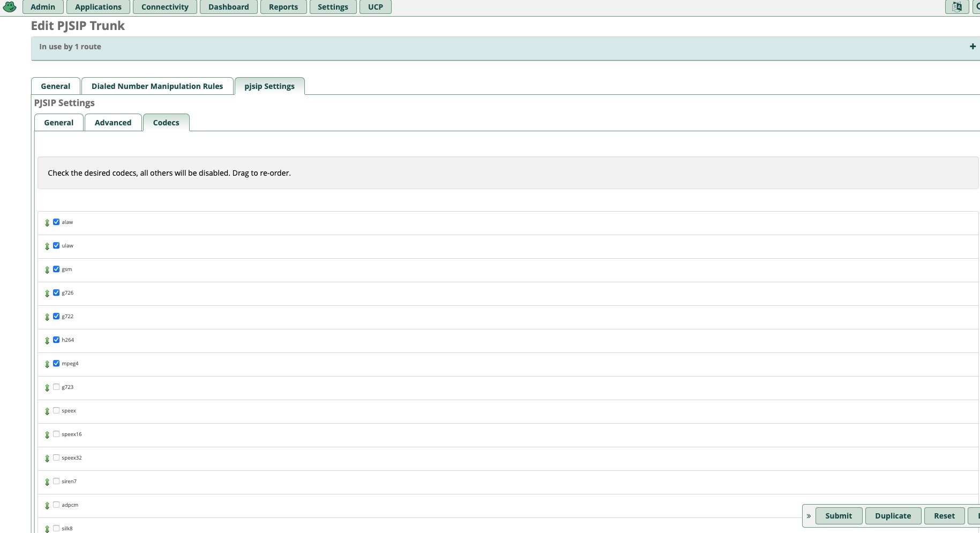The width and height of the screenshot is (980, 533).
Task: Disable the mpeg4 codec checkbox
Action: (x=56, y=363)
